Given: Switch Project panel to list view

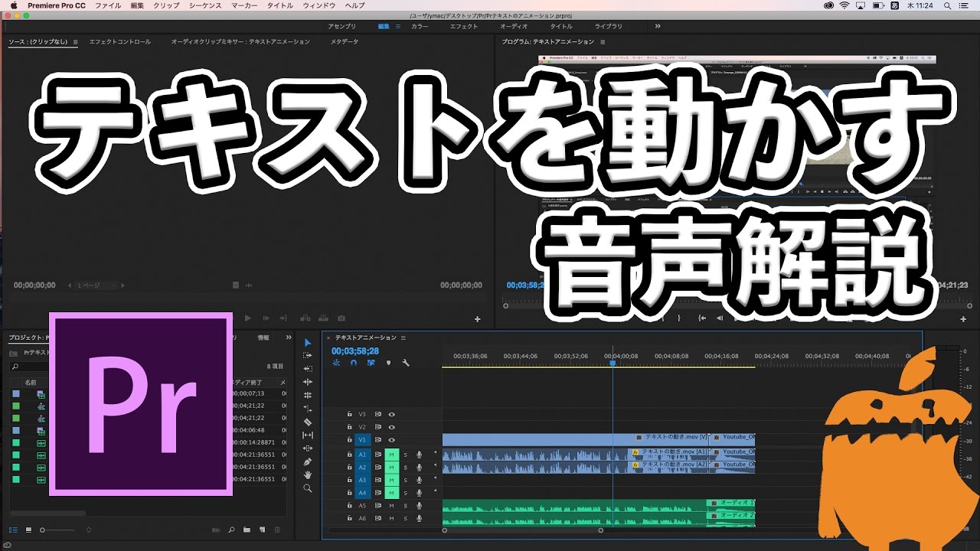Looking at the screenshot, I should pyautogui.click(x=13, y=530).
